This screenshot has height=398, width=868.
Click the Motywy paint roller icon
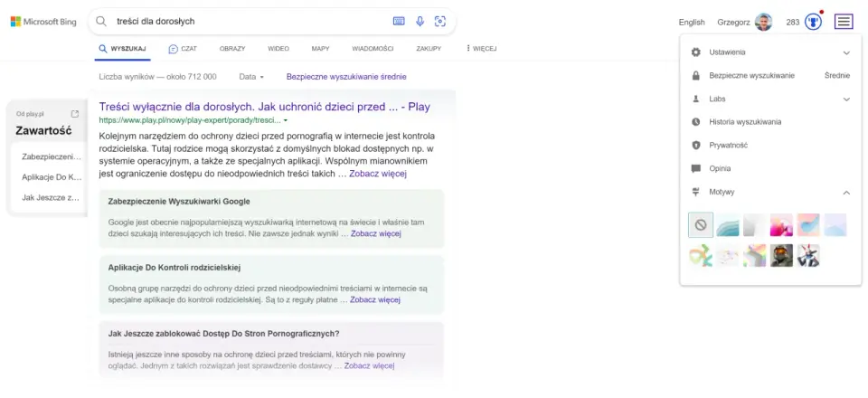(x=696, y=192)
